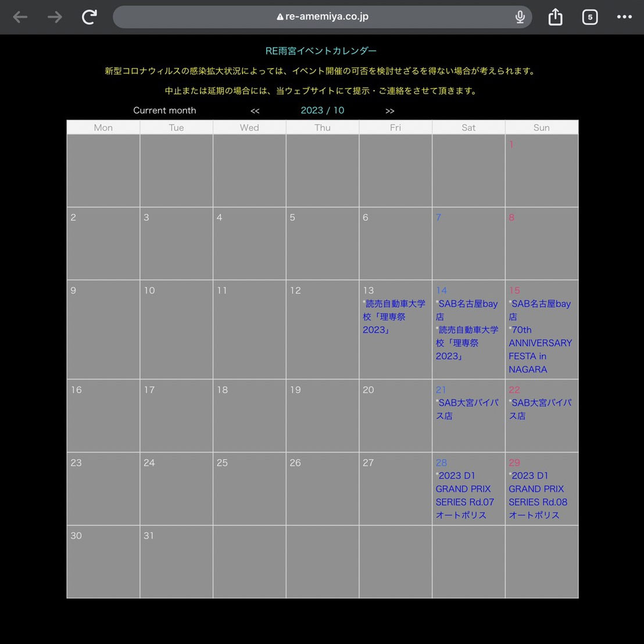The height and width of the screenshot is (644, 644).
Task: Select date 10 in the calendar
Action: [x=149, y=291]
